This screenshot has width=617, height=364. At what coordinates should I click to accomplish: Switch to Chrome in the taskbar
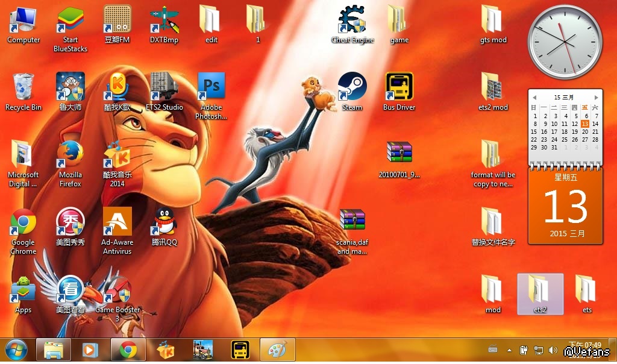point(128,350)
